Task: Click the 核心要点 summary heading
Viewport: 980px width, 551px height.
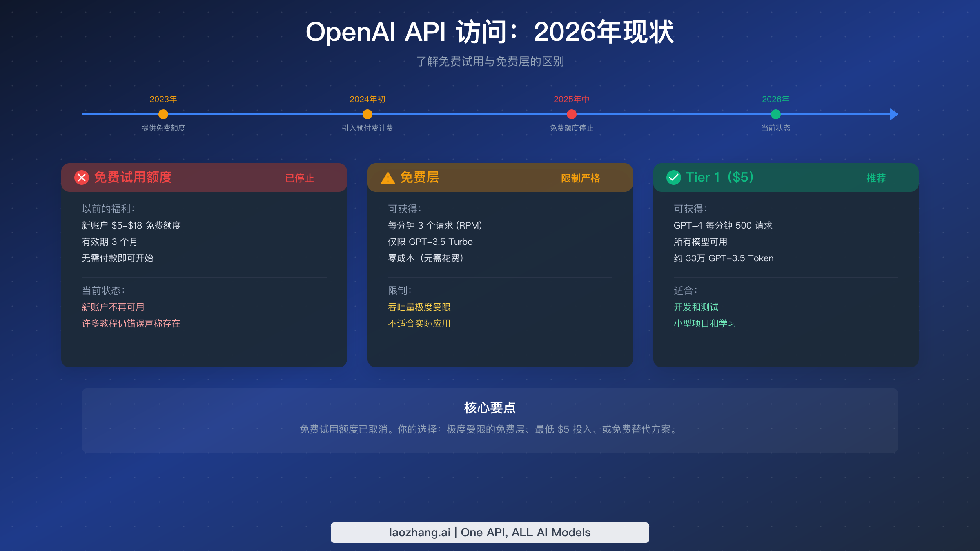Action: 490,407
